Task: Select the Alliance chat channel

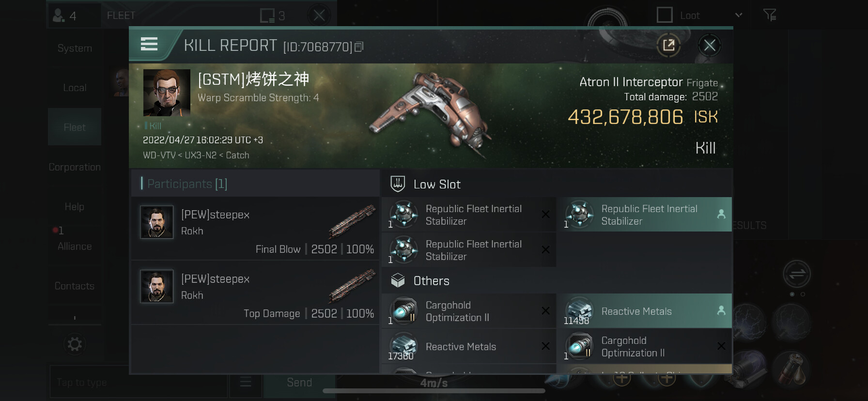Action: tap(75, 247)
